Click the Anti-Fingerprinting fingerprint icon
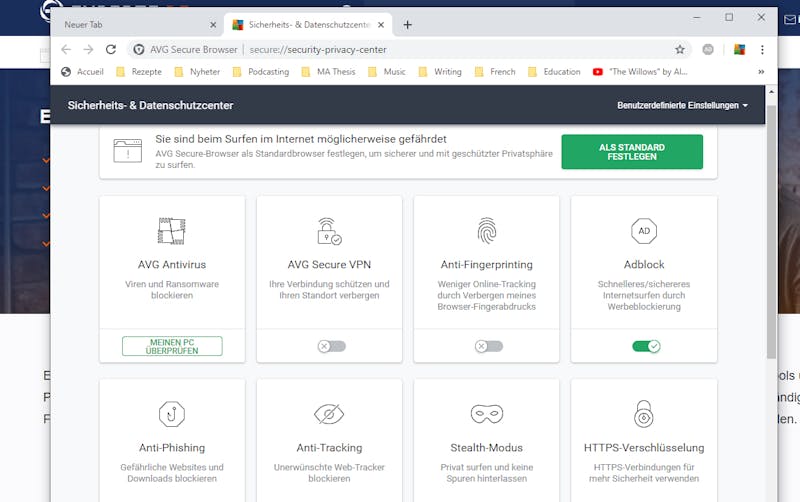The height and width of the screenshot is (502, 800). (x=487, y=231)
